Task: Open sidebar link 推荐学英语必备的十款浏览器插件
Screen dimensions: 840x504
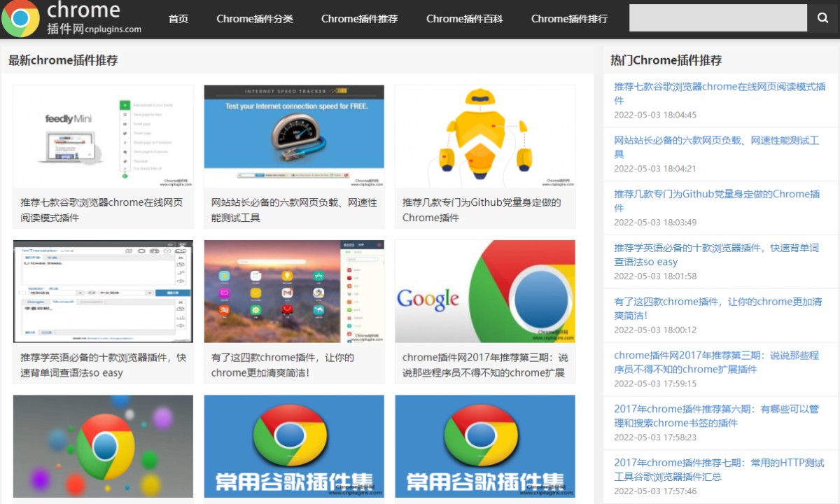Action: (716, 255)
